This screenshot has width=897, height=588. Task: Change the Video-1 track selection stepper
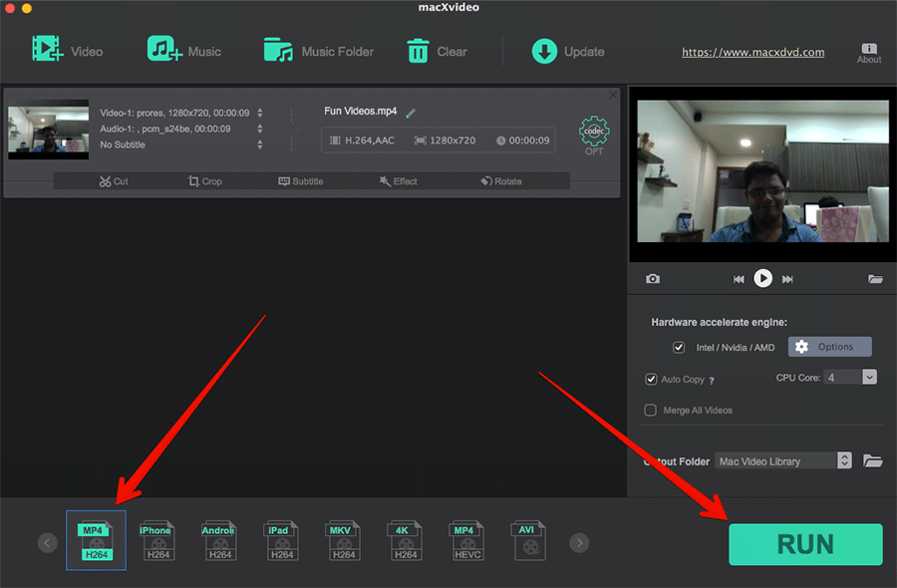pyautogui.click(x=260, y=113)
